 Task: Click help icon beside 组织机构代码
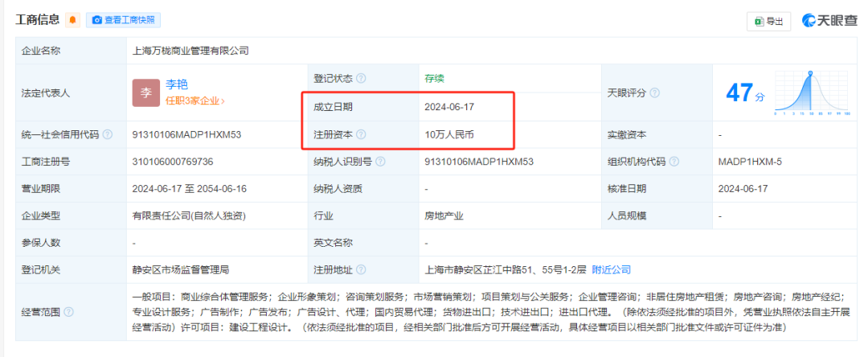[x=674, y=162]
